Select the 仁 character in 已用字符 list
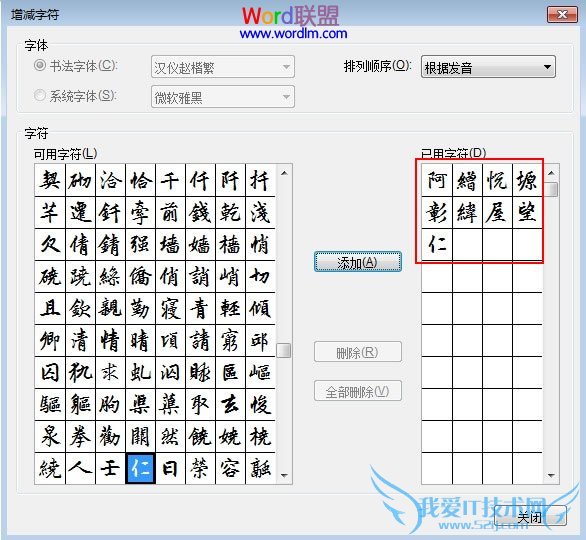This screenshot has width=586, height=540. click(x=437, y=244)
